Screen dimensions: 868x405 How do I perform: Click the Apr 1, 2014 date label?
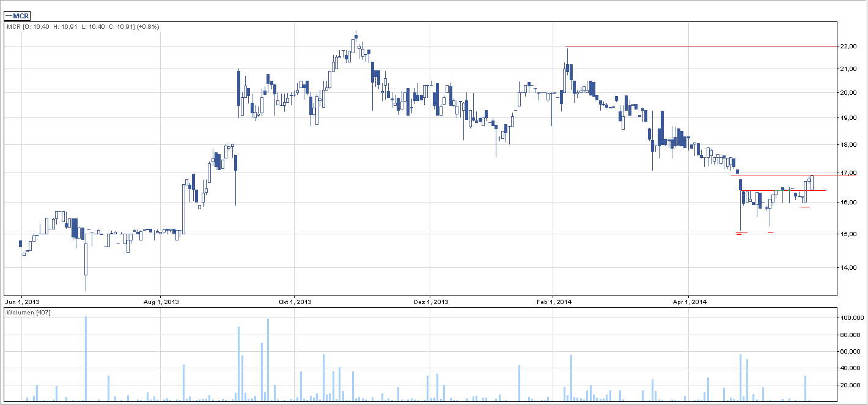pos(689,302)
